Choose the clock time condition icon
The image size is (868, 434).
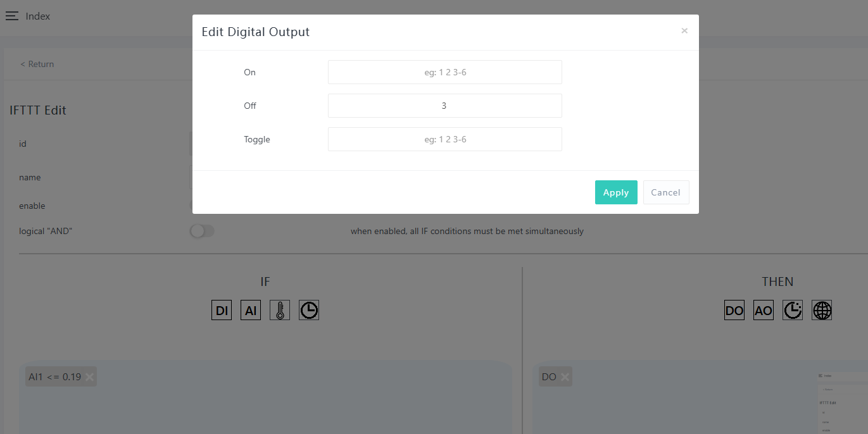(x=309, y=310)
